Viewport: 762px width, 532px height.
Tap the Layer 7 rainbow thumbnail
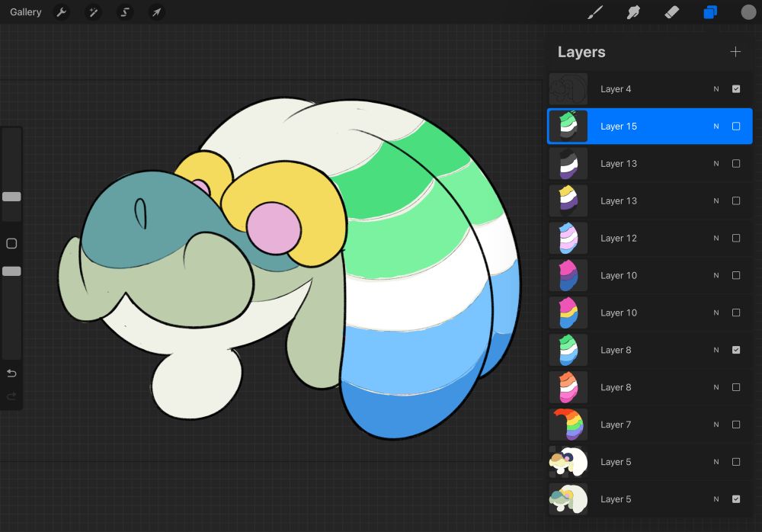click(x=568, y=425)
